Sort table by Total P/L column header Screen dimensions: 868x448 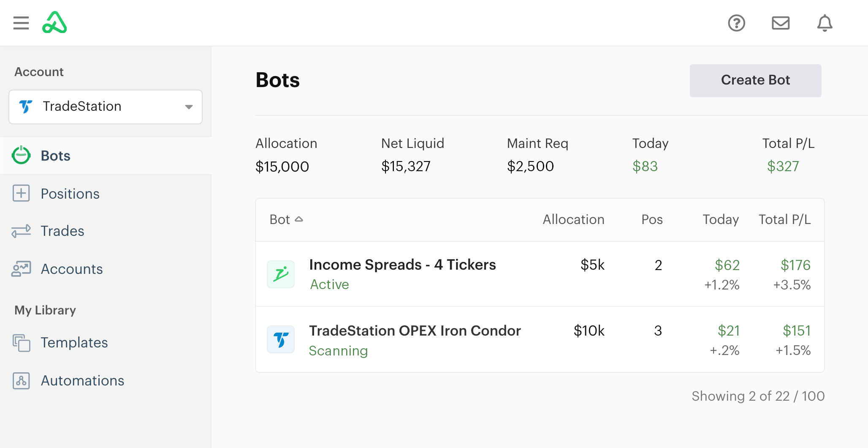pos(784,219)
